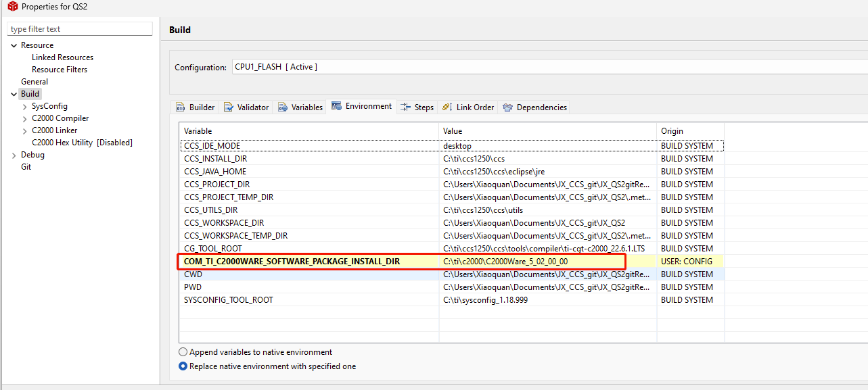Open the Dependencies tab icon

point(509,106)
